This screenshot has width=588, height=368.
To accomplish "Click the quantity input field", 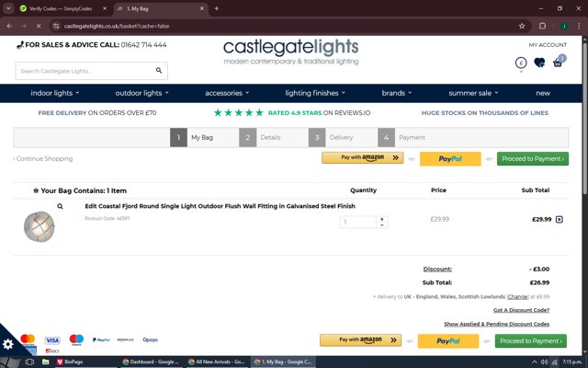I will point(357,222).
